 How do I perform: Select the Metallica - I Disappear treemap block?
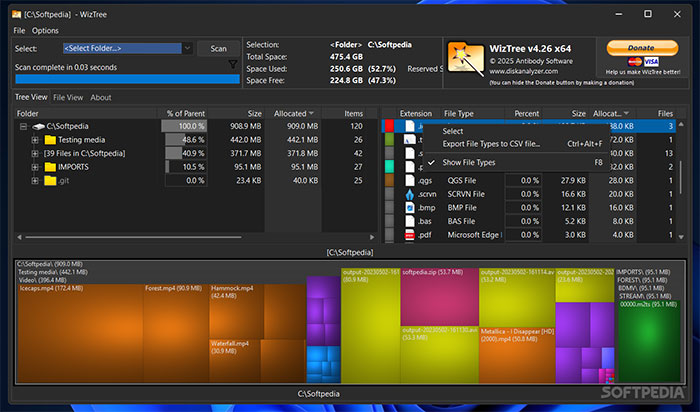click(x=517, y=355)
